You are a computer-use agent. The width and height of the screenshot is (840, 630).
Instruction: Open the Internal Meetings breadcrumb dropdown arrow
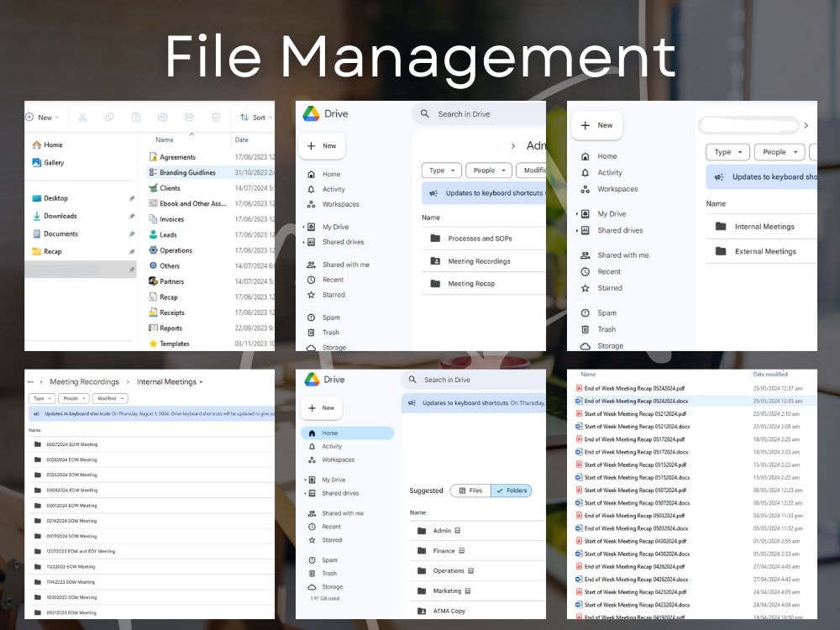pos(201,382)
